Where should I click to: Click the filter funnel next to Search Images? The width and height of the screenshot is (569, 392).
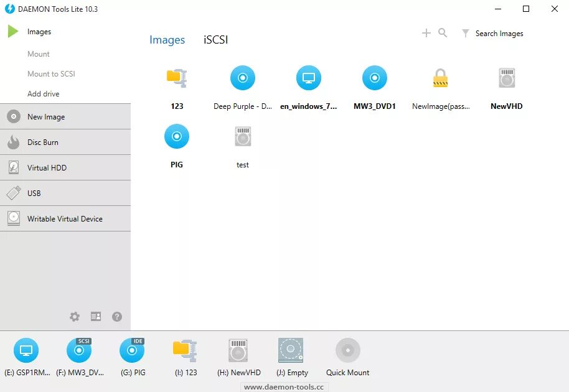point(464,34)
